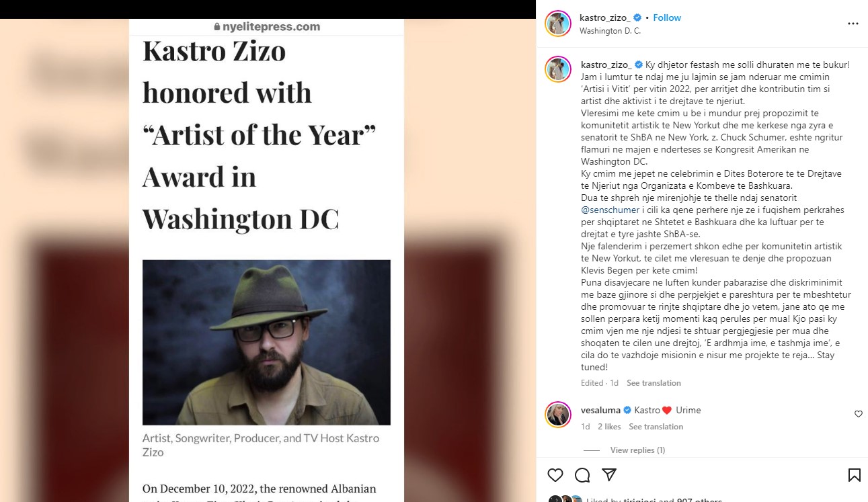Click the vesaluma username in the comment

(x=601, y=410)
